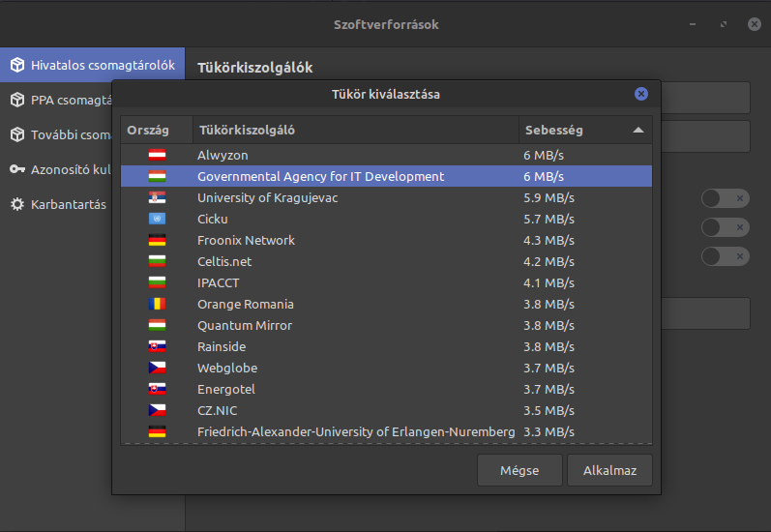Select the Alwyzon mirror
Image resolution: width=771 pixels, height=532 pixels.
click(387, 155)
